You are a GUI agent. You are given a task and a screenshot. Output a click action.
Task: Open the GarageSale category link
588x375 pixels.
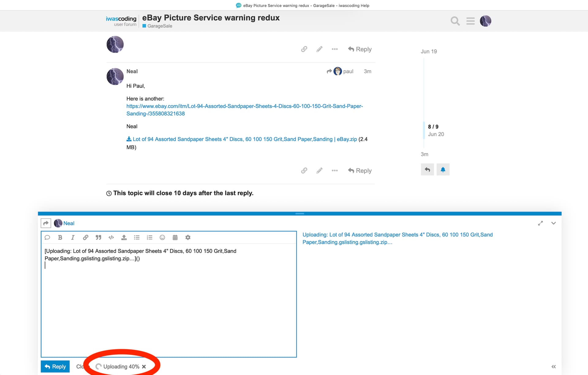157,26
